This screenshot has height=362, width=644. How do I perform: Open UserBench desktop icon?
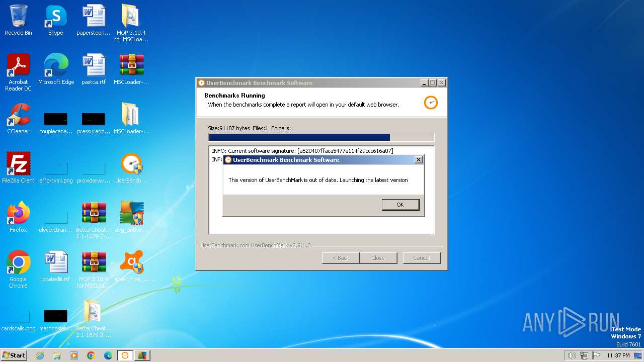point(131,168)
